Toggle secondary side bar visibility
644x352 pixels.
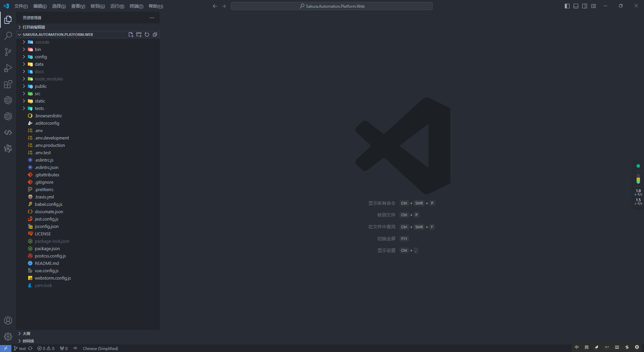(585, 6)
